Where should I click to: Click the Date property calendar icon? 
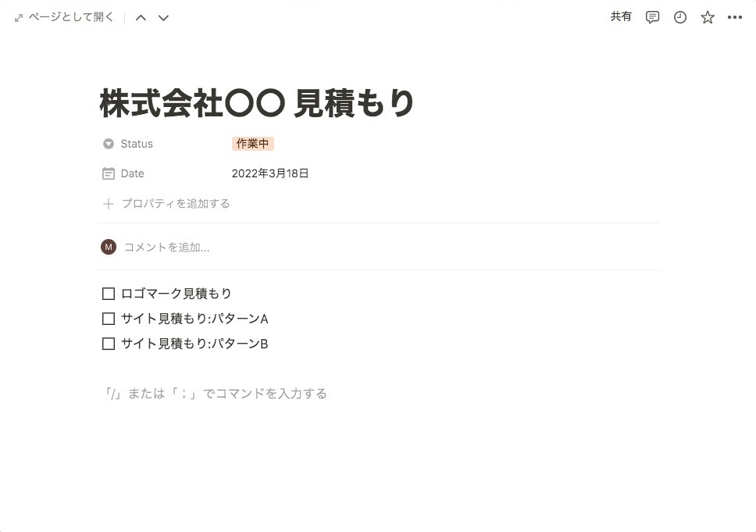[x=109, y=173]
